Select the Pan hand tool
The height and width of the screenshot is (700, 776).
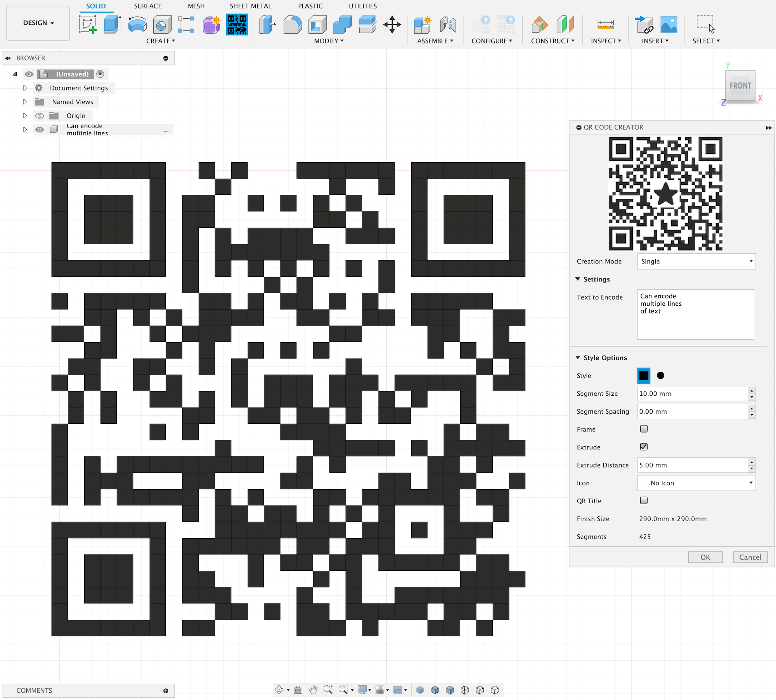coord(313,690)
